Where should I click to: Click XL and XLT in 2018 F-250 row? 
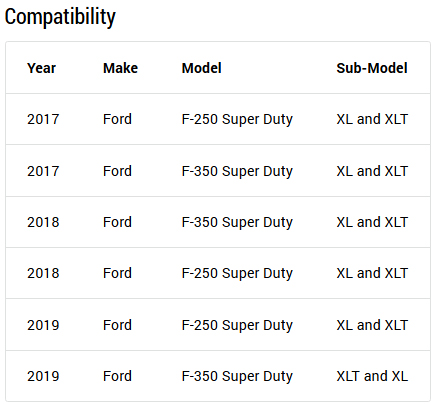pyautogui.click(x=372, y=273)
